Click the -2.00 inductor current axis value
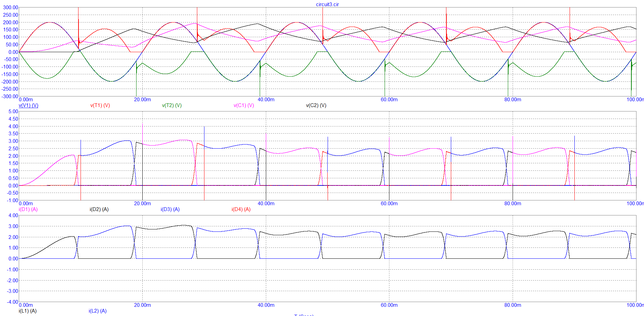Screen dimensions: 644x316 pyautogui.click(x=13, y=280)
